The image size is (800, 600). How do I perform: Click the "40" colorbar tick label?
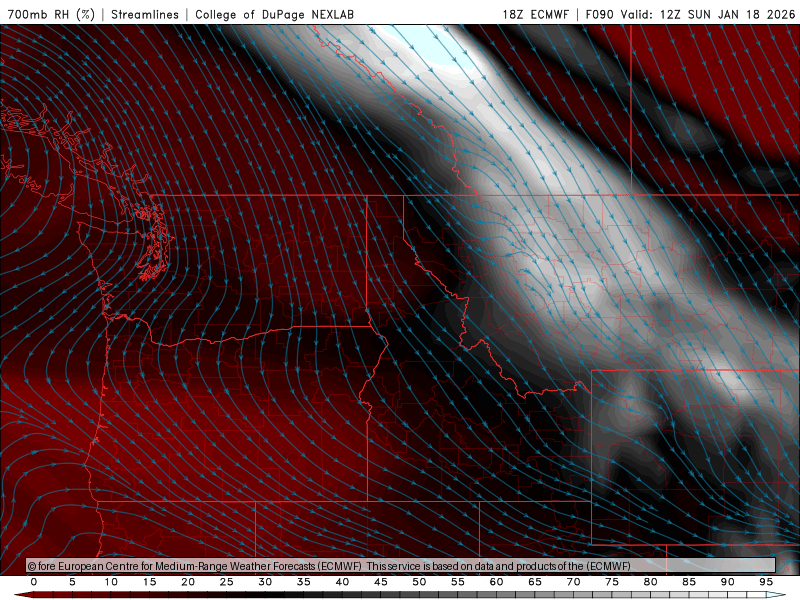(342, 582)
